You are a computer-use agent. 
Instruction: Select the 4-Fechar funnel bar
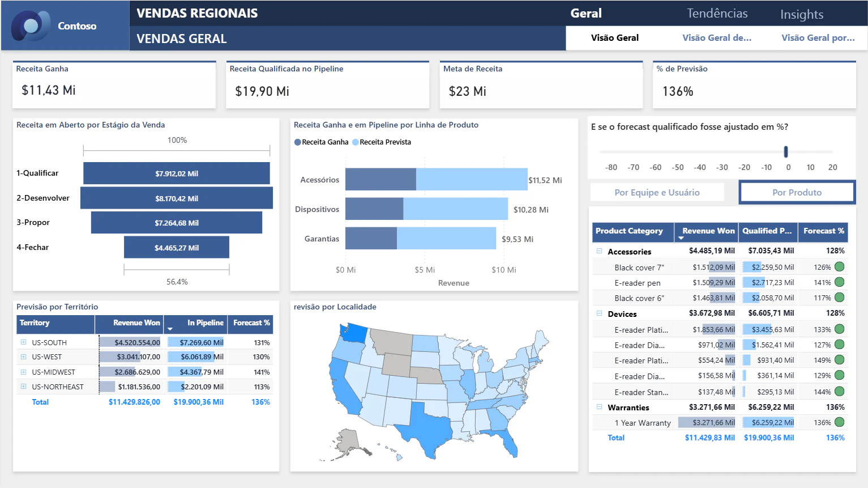click(177, 248)
